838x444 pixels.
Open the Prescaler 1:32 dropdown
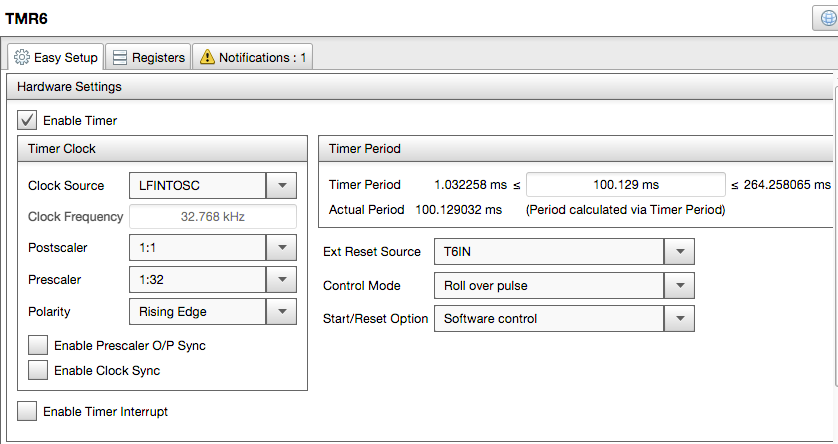pyautogui.click(x=281, y=279)
